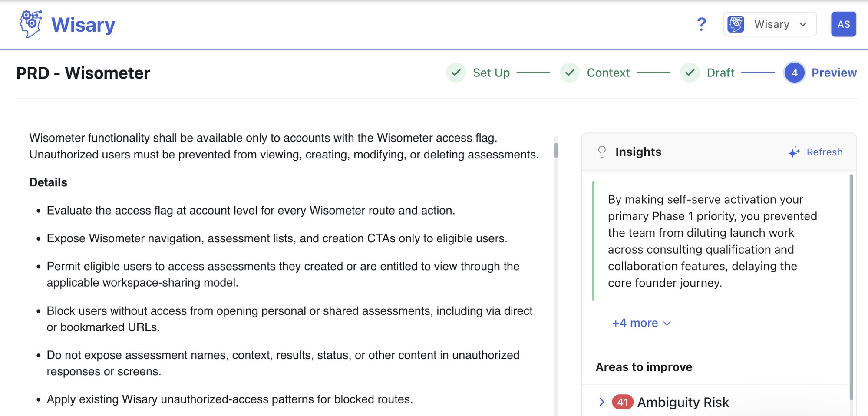868x416 pixels.
Task: Click the sparkle icon beside Refresh
Action: tap(794, 152)
